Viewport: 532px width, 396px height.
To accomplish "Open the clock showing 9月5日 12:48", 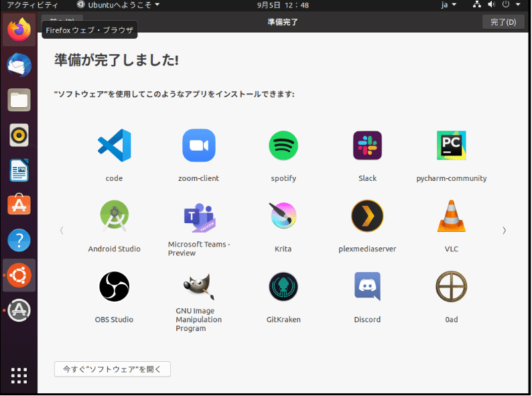I will (283, 5).
